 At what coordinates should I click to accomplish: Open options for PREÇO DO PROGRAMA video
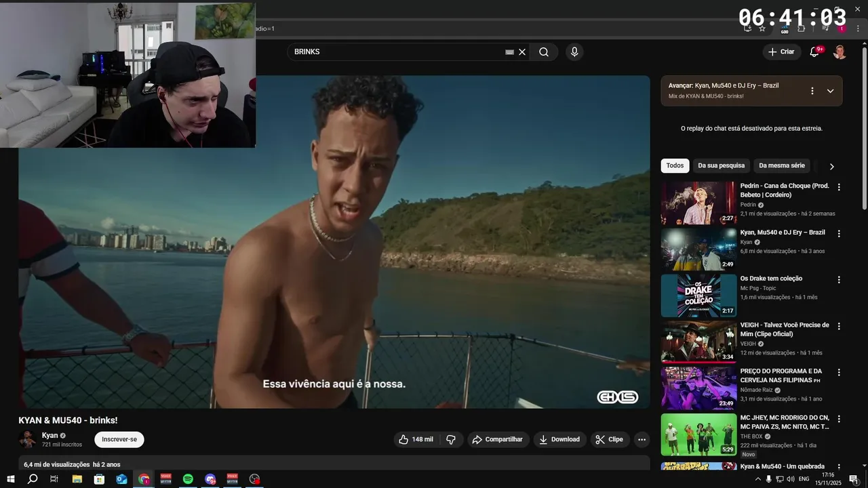click(x=839, y=373)
